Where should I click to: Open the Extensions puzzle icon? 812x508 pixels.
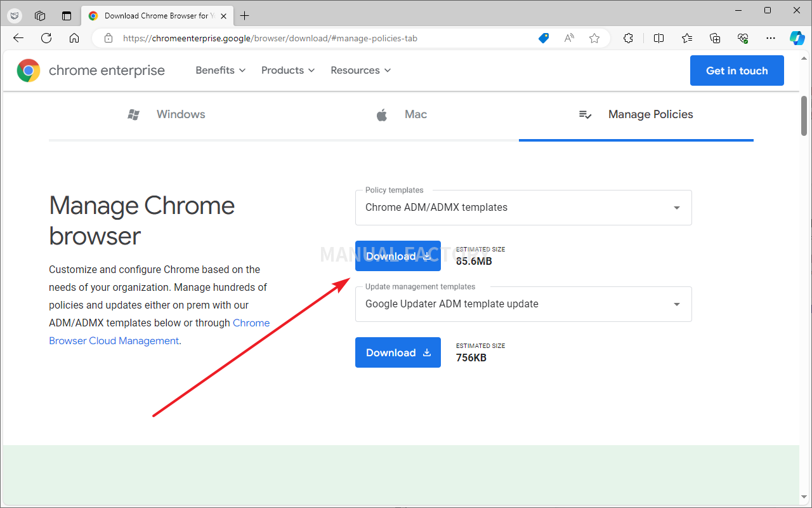click(x=628, y=38)
